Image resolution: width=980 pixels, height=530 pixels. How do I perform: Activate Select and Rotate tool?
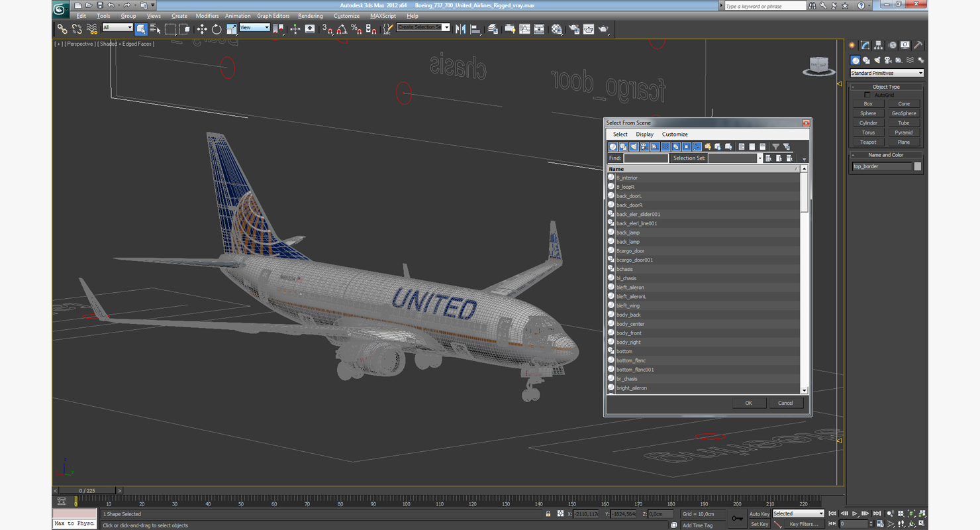[217, 28]
